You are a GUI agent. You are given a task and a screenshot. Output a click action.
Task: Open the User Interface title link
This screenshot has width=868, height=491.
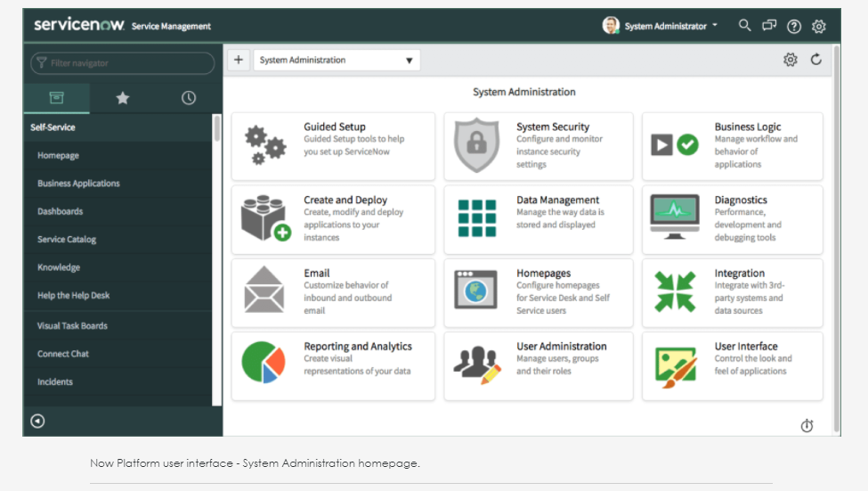(x=746, y=347)
